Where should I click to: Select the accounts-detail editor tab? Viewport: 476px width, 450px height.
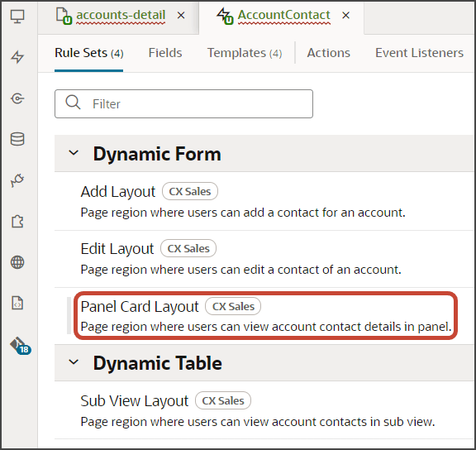(121, 15)
